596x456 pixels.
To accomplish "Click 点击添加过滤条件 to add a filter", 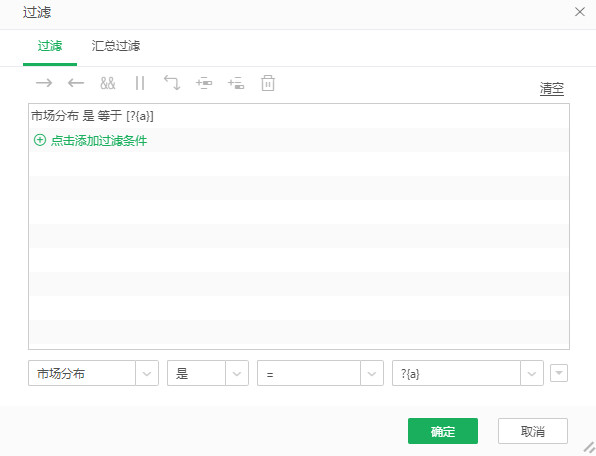I will pos(99,140).
